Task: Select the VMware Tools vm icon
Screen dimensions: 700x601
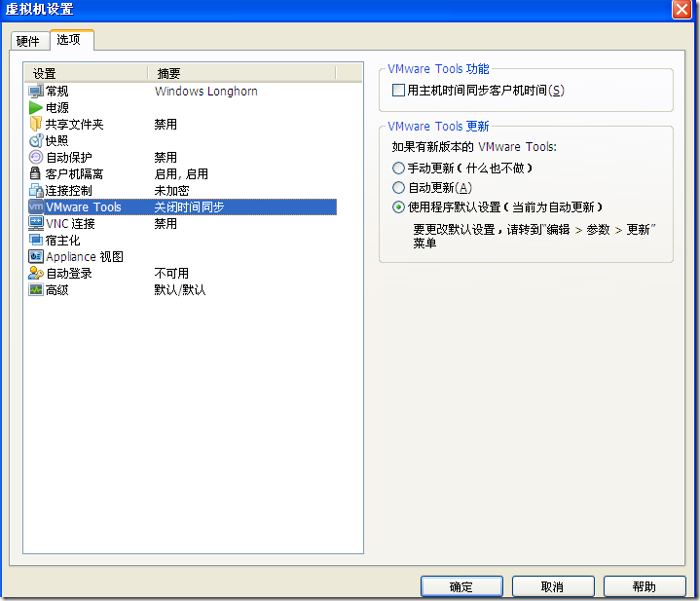Action: (36, 207)
